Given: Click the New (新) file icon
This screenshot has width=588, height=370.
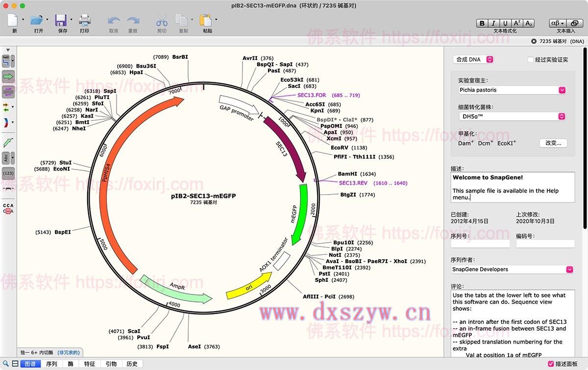Looking at the screenshot, I should pos(13,20).
